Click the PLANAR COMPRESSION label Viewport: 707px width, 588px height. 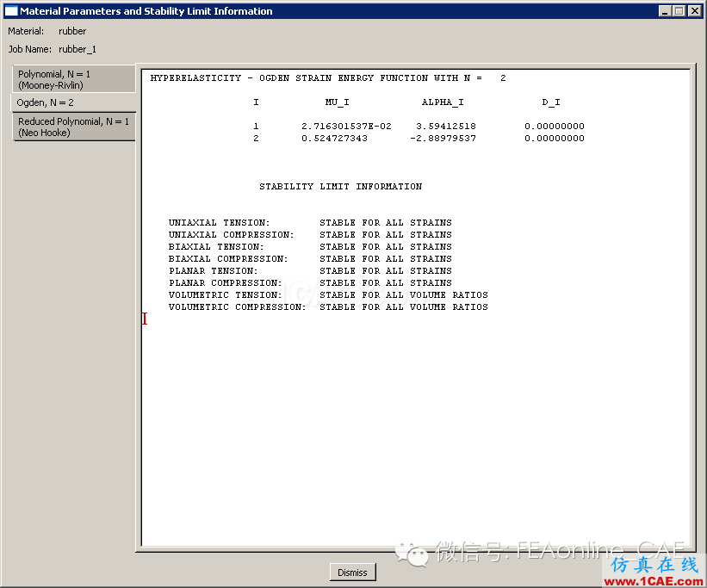pyautogui.click(x=226, y=283)
